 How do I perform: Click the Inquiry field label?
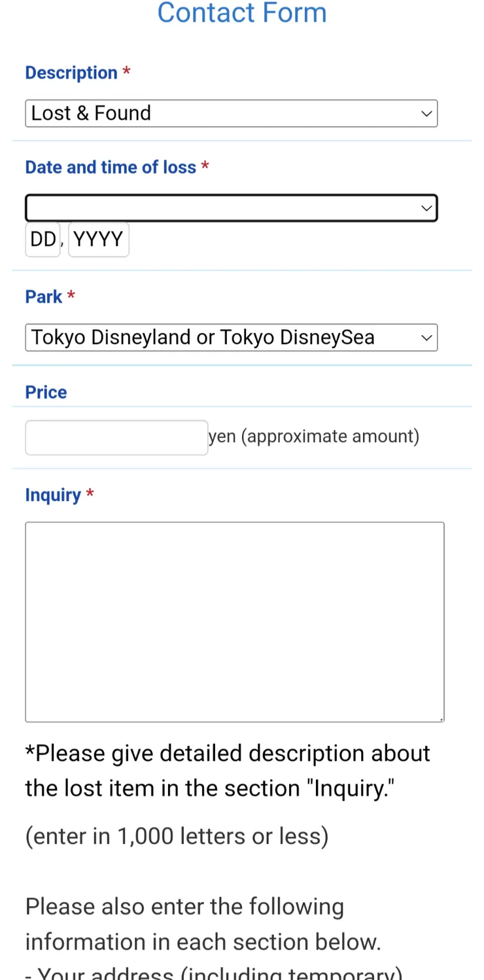[53, 495]
